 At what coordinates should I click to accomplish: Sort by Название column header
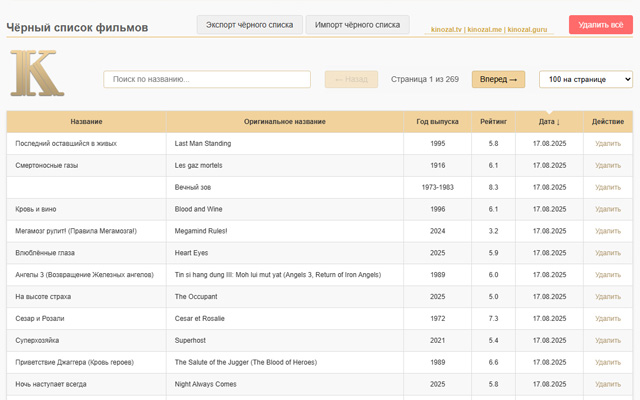point(86,122)
